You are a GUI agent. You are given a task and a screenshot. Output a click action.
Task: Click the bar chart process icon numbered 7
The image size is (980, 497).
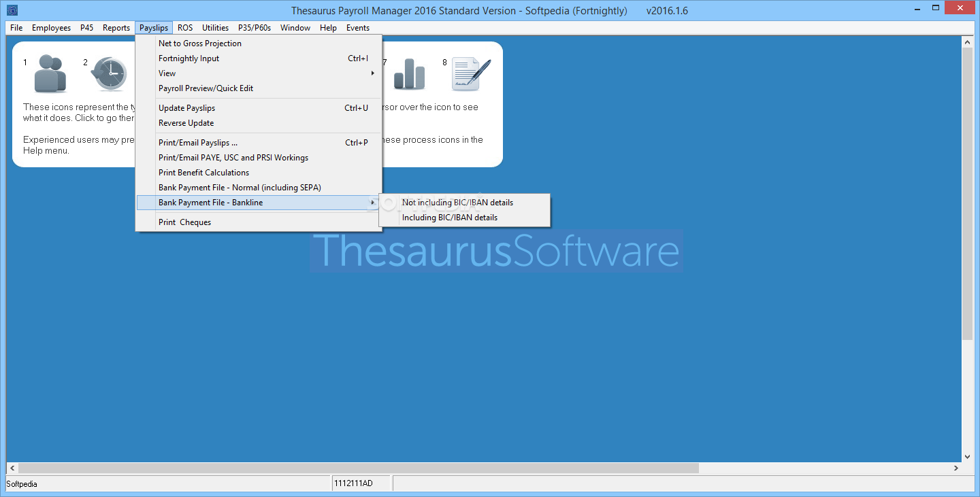tap(409, 73)
